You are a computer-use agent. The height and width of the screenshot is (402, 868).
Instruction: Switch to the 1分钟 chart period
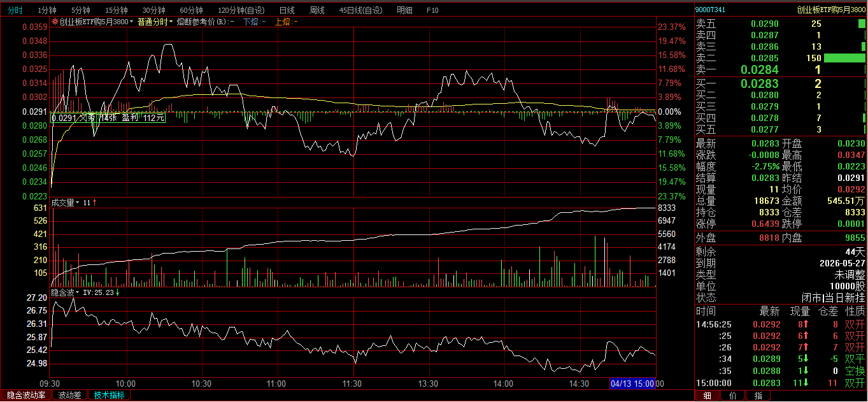tap(46, 10)
